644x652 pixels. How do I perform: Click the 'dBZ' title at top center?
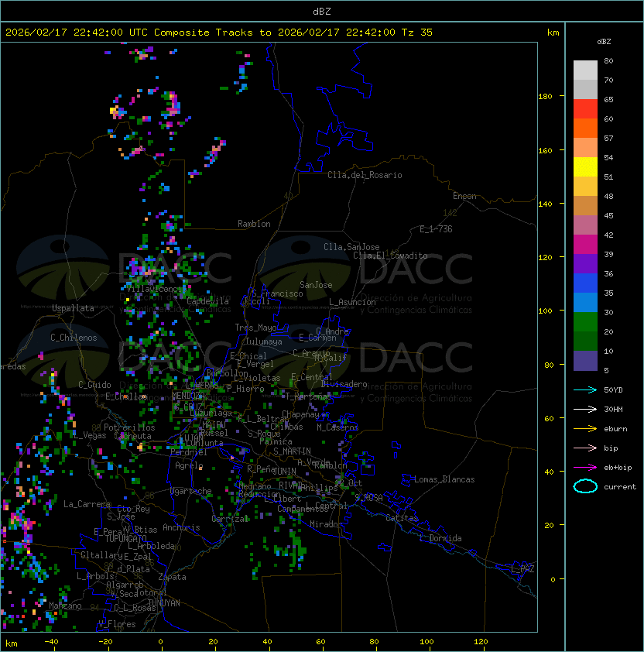(x=322, y=12)
